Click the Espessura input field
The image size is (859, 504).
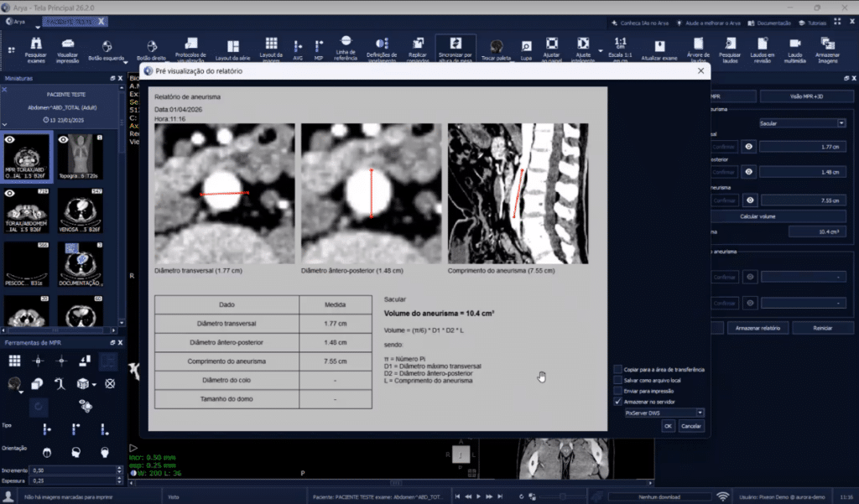coord(74,481)
